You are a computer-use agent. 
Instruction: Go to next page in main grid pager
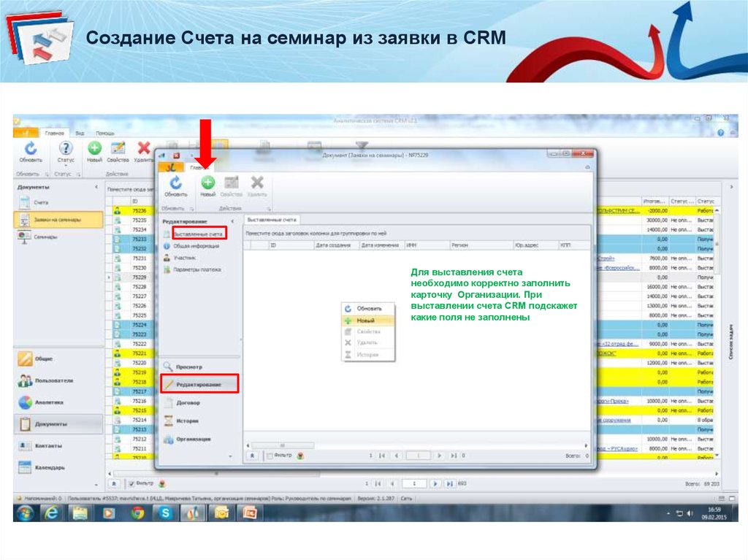[435, 483]
